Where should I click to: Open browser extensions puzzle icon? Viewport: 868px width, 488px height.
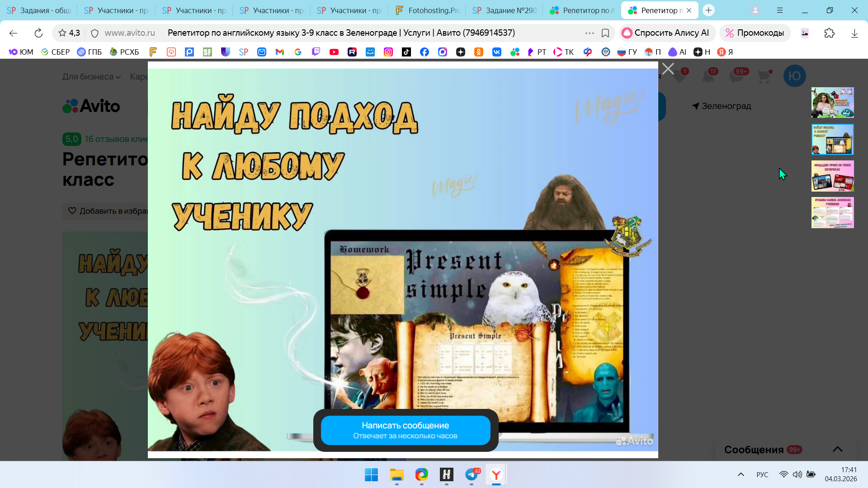click(x=829, y=33)
